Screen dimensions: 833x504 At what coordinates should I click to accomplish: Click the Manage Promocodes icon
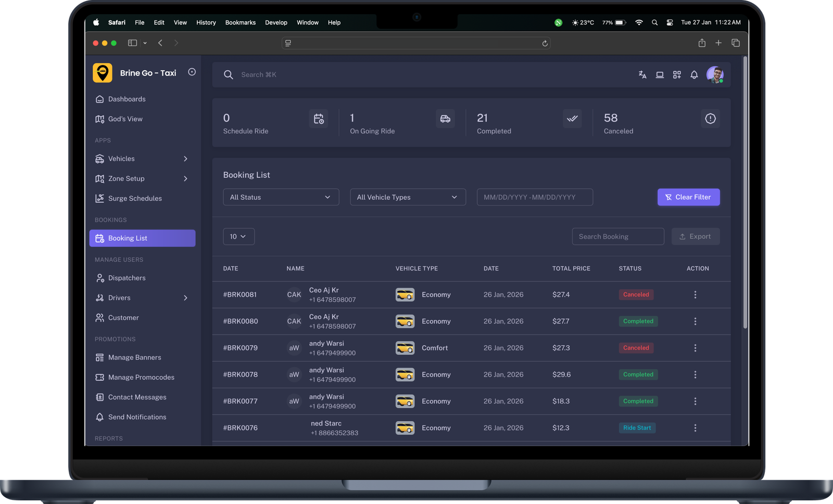[x=99, y=377]
